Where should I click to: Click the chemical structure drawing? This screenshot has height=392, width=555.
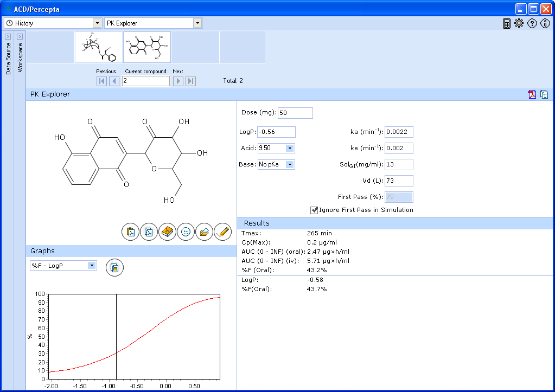131,160
